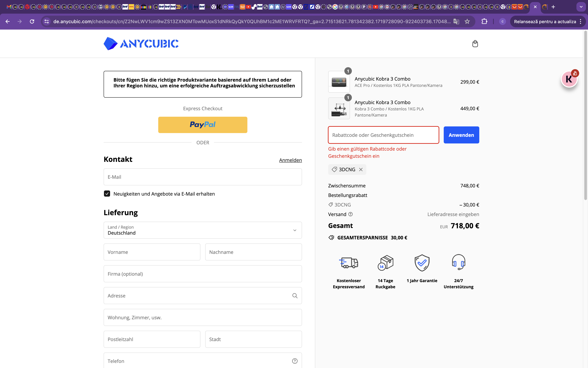
Task: Click the Anycubic logo
Action: [x=141, y=44]
